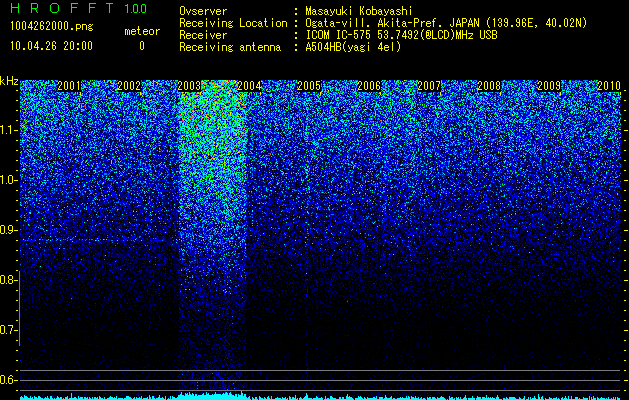Viewport: 629px width, 400px height.
Task: Click the 2009 time marker
Action: (x=549, y=86)
